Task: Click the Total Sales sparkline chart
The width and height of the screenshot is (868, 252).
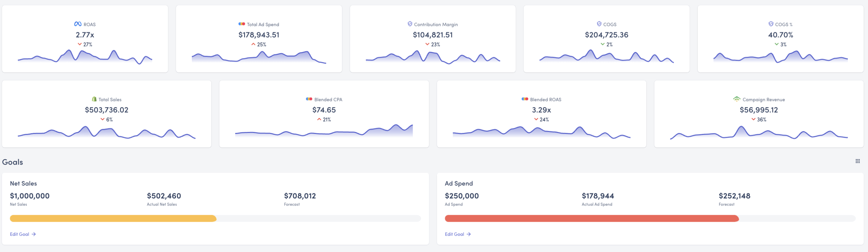Action: click(106, 133)
